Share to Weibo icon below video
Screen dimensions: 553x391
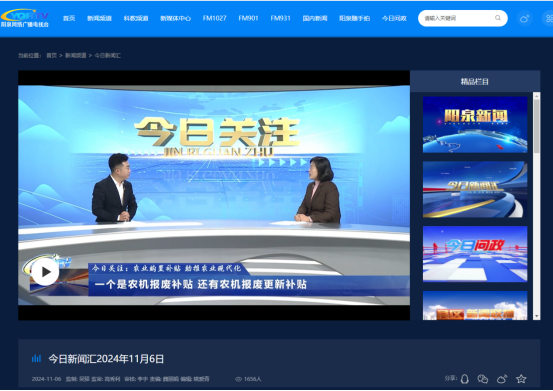(x=502, y=379)
